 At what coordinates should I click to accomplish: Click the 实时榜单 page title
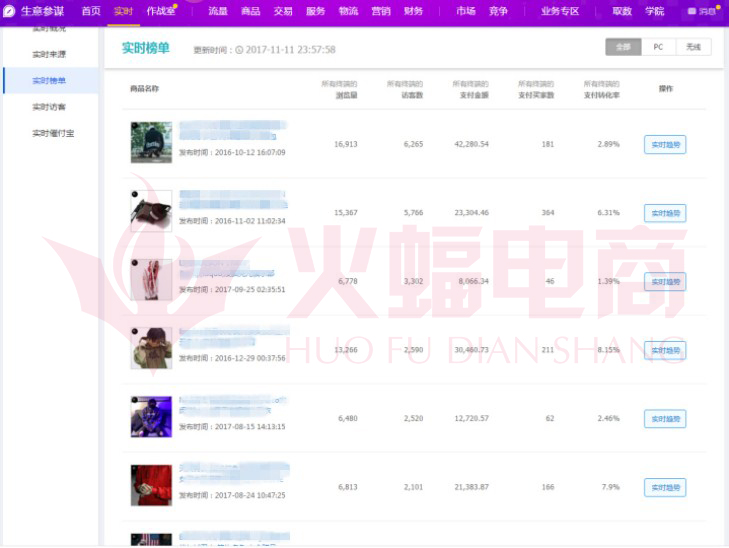(146, 48)
